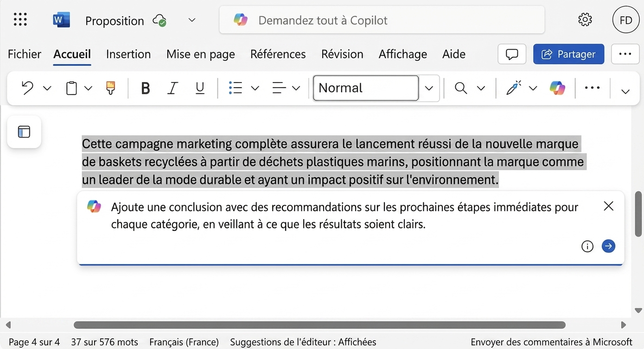The image size is (644, 349).
Task: Select the format painter brush
Action: (110, 88)
